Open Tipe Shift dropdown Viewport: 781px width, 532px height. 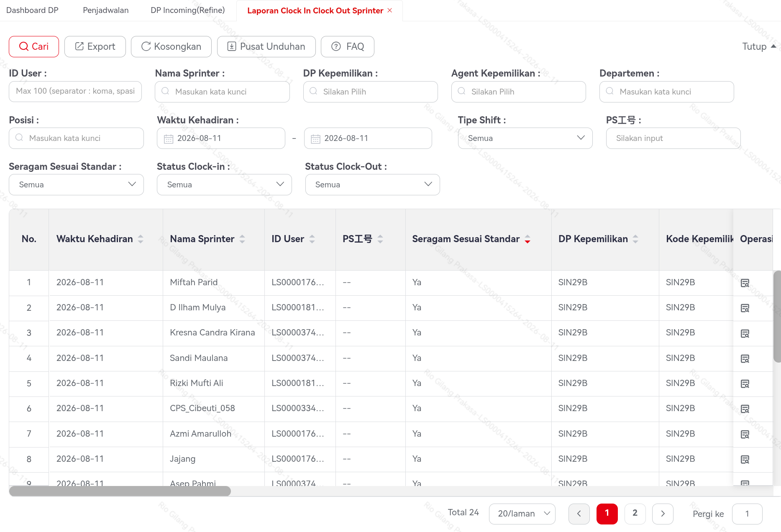(x=525, y=138)
